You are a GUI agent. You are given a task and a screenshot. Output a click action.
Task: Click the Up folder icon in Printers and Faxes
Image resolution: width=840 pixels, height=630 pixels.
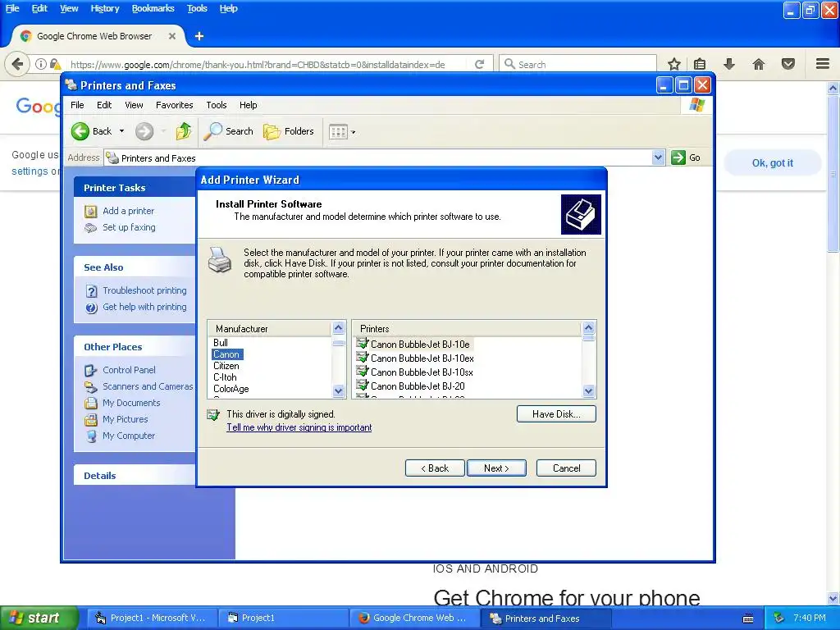(x=184, y=131)
